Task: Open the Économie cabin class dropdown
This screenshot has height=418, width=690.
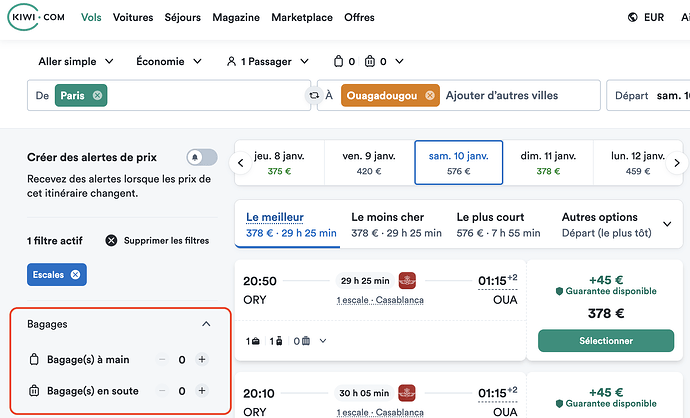Action: click(x=169, y=61)
